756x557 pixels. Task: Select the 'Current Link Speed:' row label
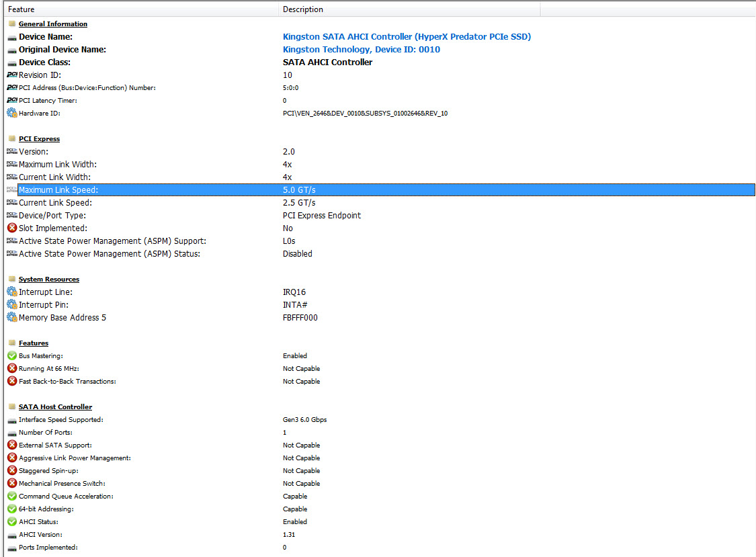(56, 202)
